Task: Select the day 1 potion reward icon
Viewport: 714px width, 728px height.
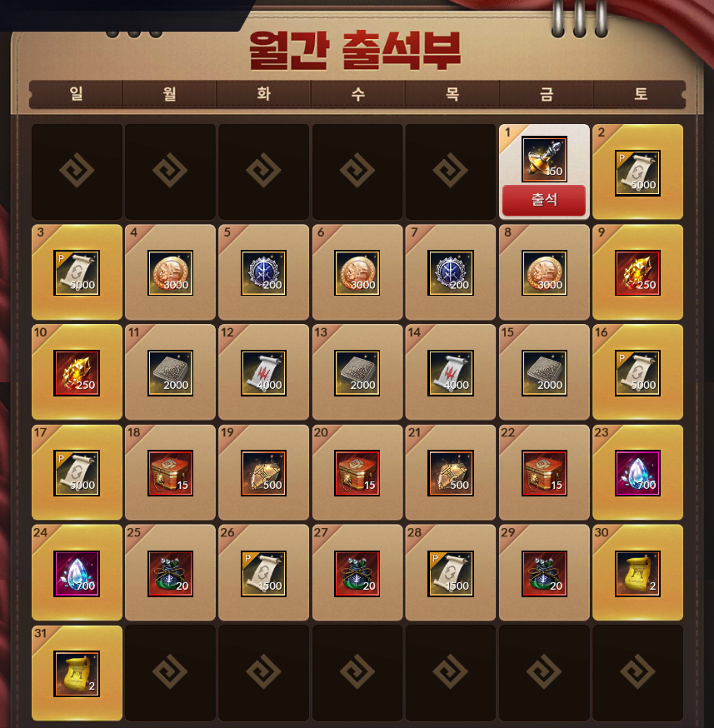Action: [544, 159]
